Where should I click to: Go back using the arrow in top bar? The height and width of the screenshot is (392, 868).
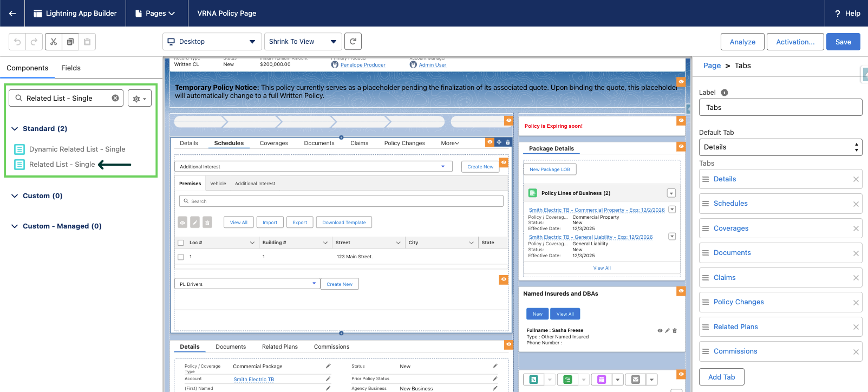[x=12, y=13]
